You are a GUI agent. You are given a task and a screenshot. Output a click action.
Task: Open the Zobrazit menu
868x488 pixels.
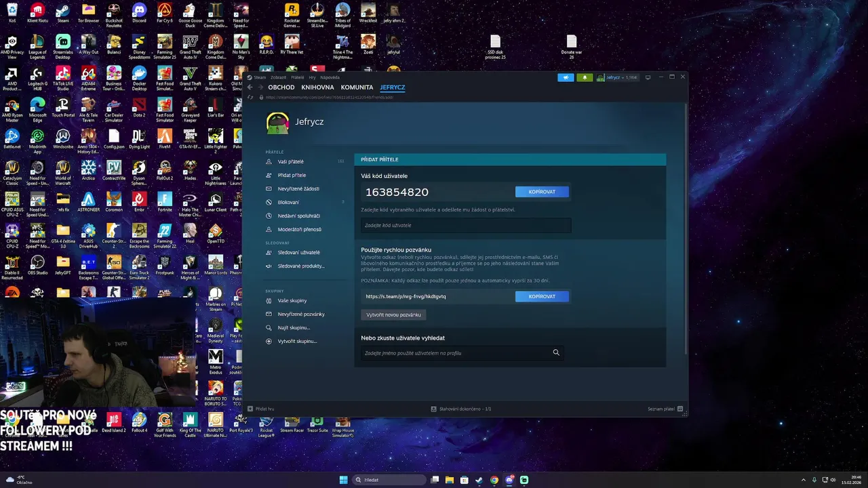[x=278, y=77]
